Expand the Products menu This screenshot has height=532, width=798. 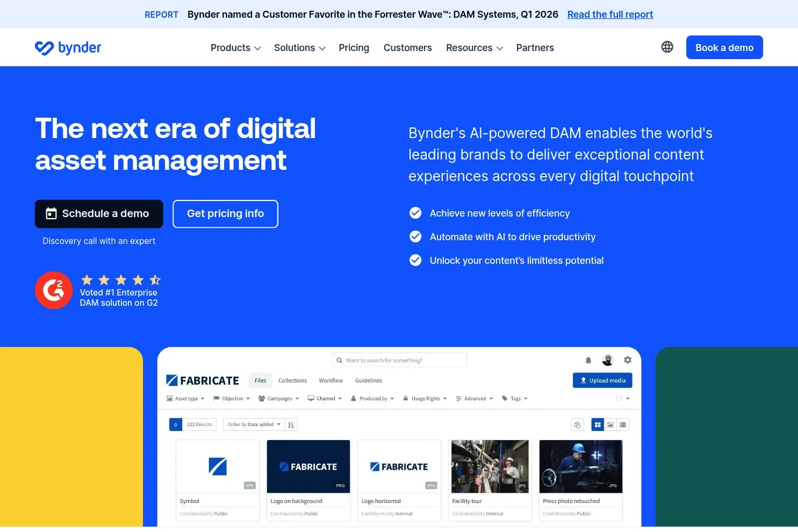tap(236, 48)
